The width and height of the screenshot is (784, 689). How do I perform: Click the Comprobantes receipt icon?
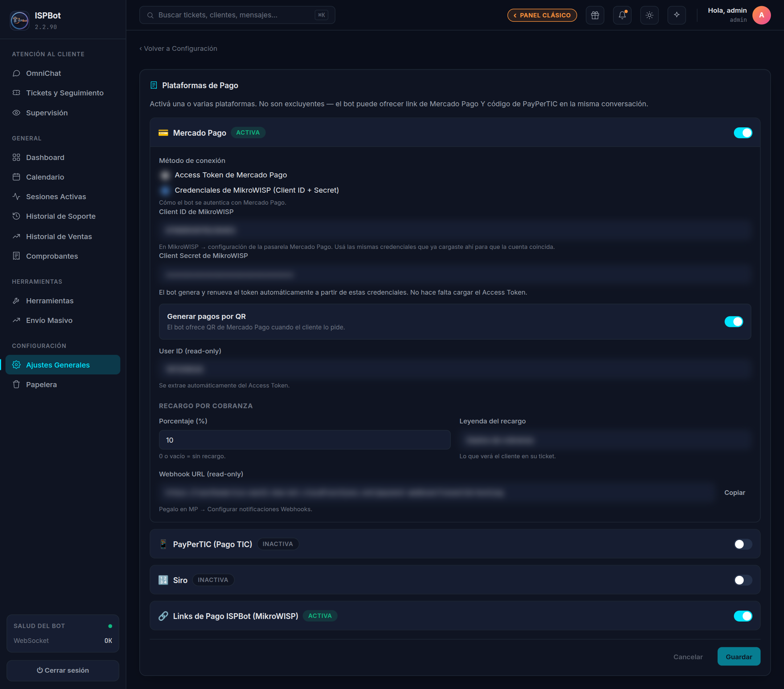pyautogui.click(x=16, y=256)
